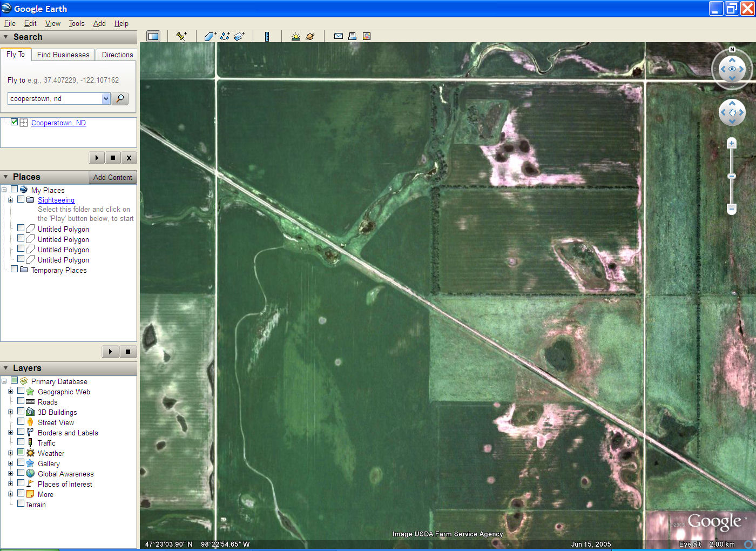The image size is (756, 551).
Task: Open the Edit menu
Action: [x=30, y=23]
